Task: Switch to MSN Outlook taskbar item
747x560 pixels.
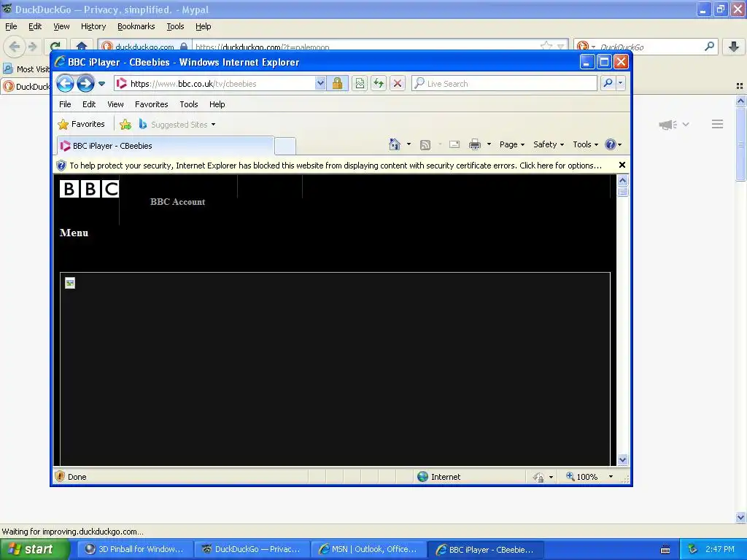Action: click(368, 549)
